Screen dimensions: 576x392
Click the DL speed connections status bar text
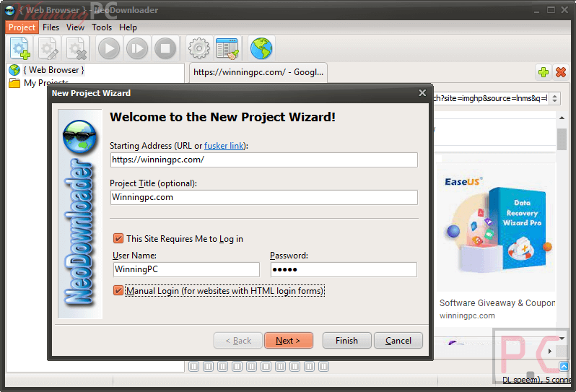pos(537,380)
